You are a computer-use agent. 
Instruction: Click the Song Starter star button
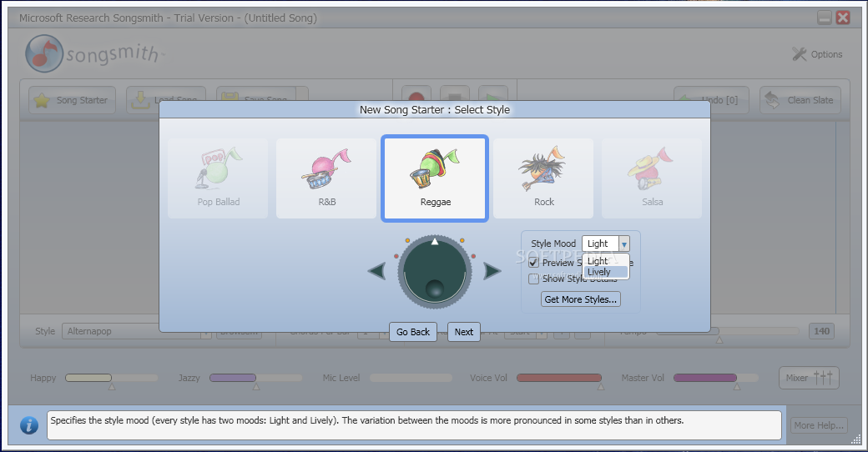[72, 100]
